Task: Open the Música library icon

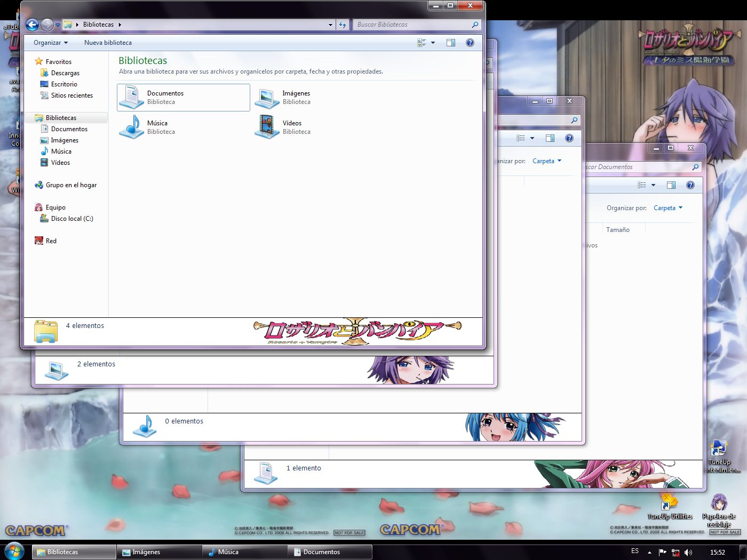Action: (x=131, y=127)
